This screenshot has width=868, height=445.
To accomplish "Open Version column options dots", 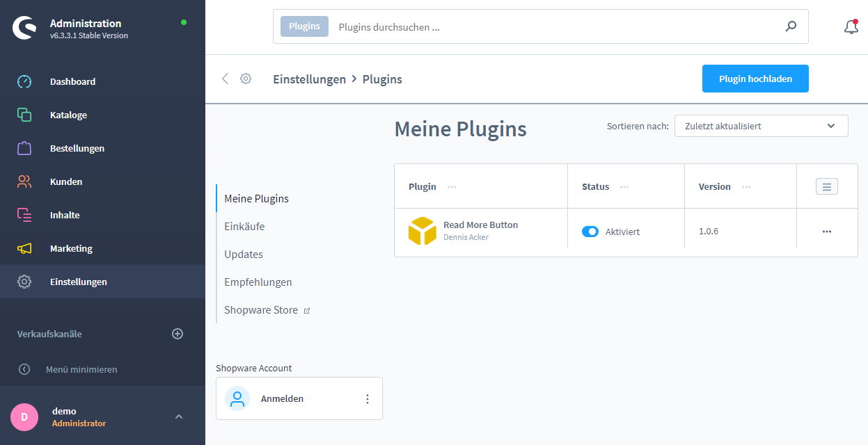I will pos(746,187).
